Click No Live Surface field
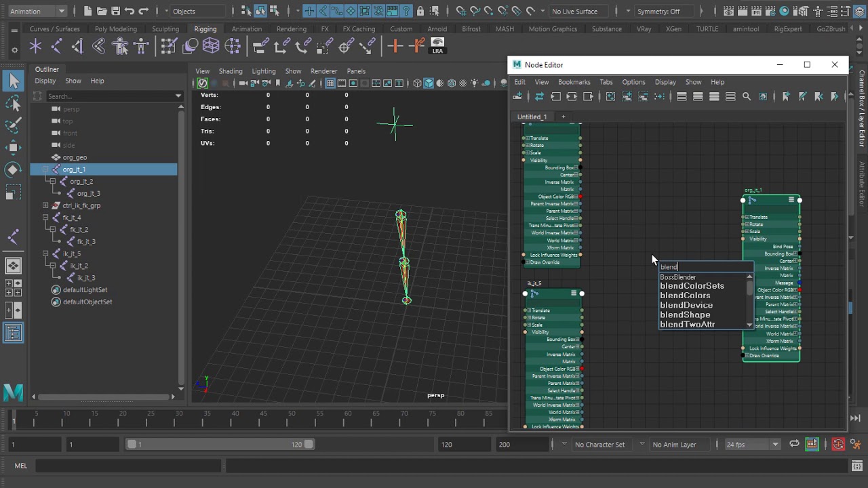The image size is (868, 488). 579,11
